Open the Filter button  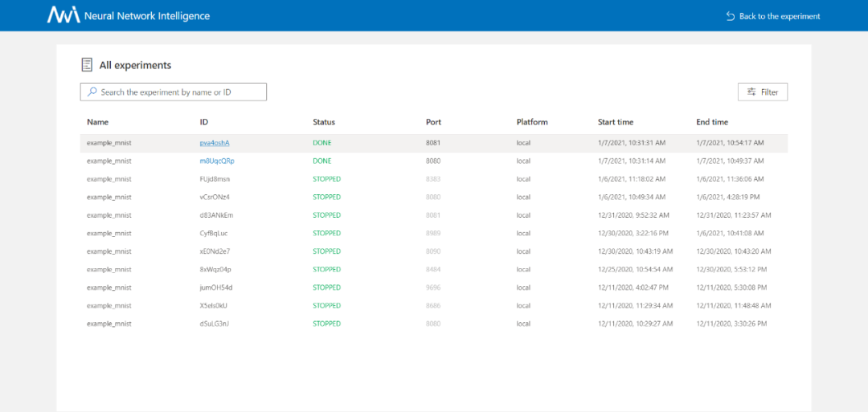pos(763,92)
